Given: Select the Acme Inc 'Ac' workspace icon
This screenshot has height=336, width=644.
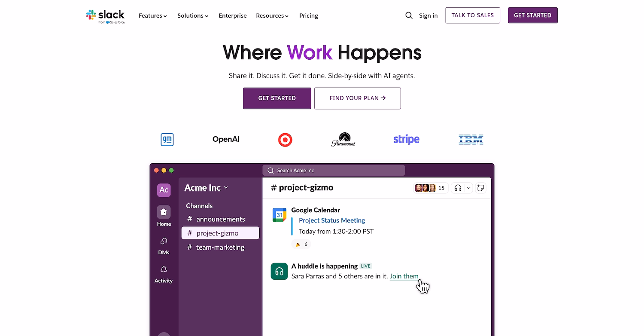Looking at the screenshot, I should click(164, 189).
